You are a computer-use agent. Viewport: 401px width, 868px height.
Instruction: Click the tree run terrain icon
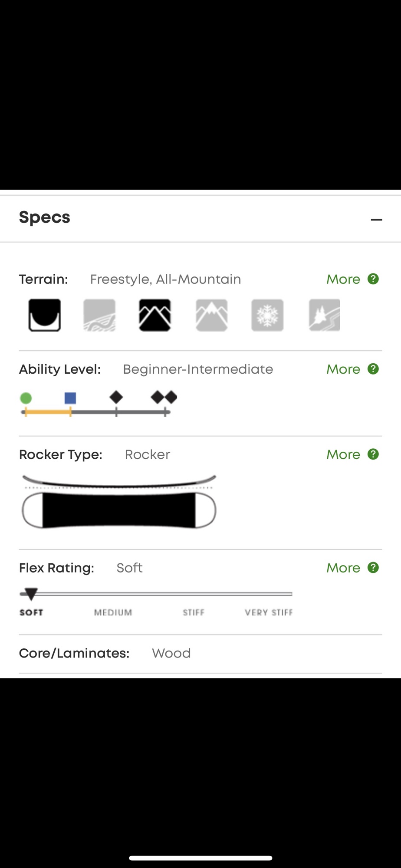324,316
